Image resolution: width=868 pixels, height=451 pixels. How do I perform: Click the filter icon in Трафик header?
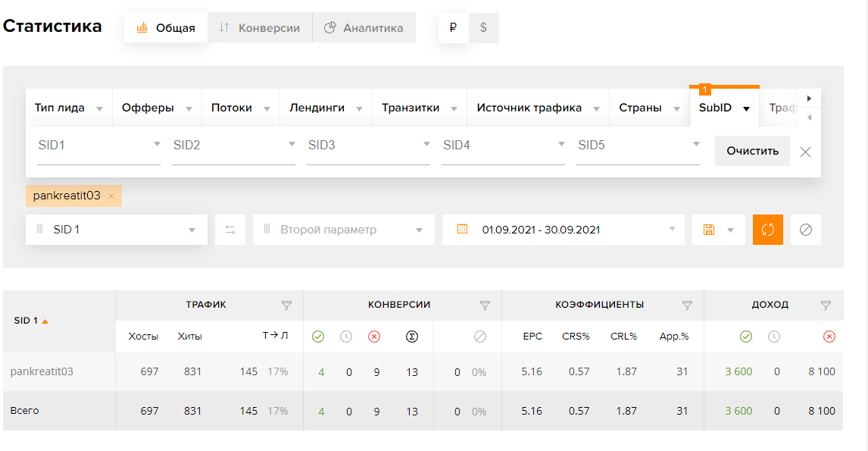tap(286, 305)
